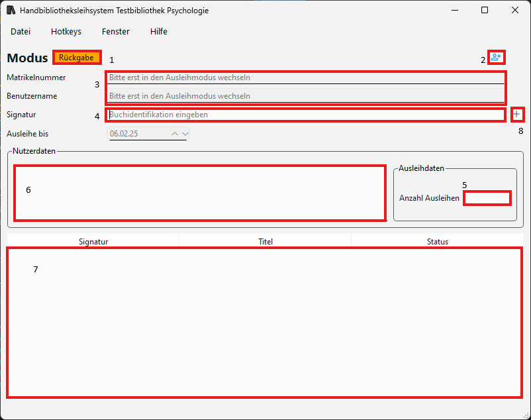Toggle the Rückgabe mode button
Screen dimensions: 531x420
(x=77, y=58)
